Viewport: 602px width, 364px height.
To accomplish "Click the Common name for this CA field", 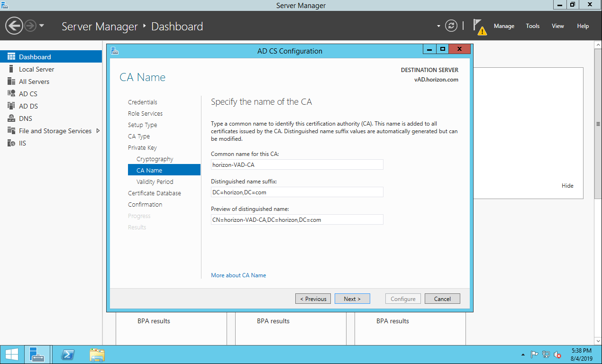I will [x=297, y=164].
